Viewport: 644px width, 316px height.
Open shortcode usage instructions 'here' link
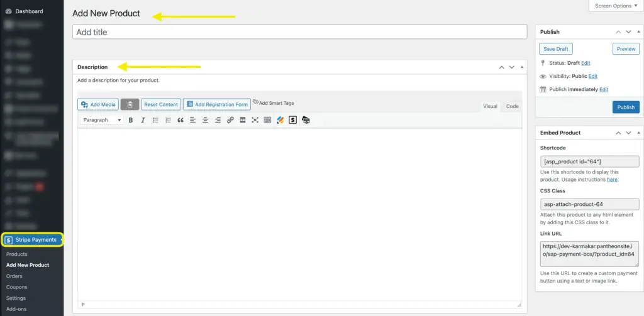pyautogui.click(x=612, y=180)
